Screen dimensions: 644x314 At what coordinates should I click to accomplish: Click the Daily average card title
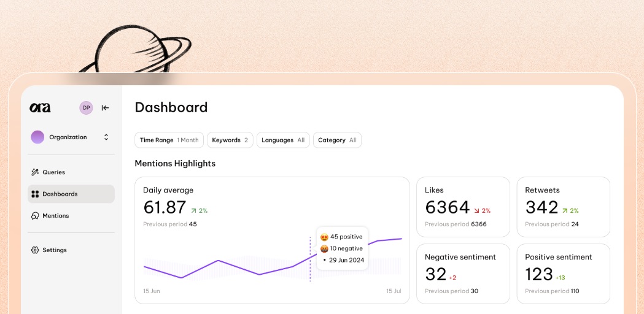coord(168,190)
